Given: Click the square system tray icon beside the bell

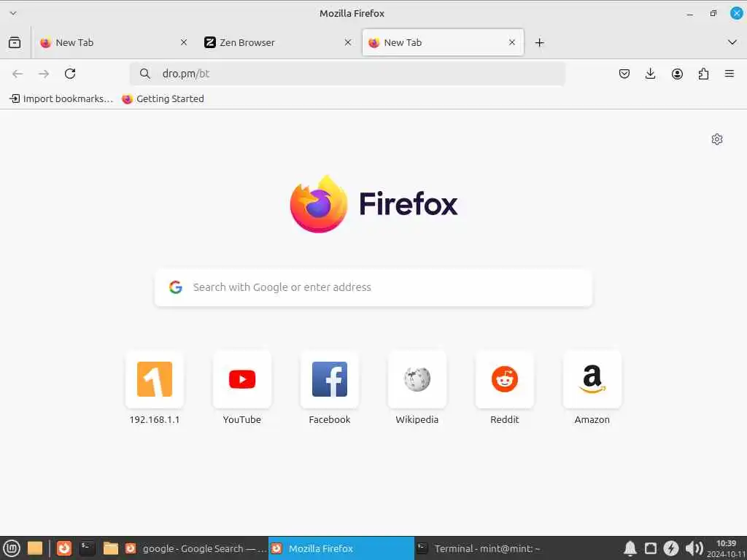Looking at the screenshot, I should [650, 548].
